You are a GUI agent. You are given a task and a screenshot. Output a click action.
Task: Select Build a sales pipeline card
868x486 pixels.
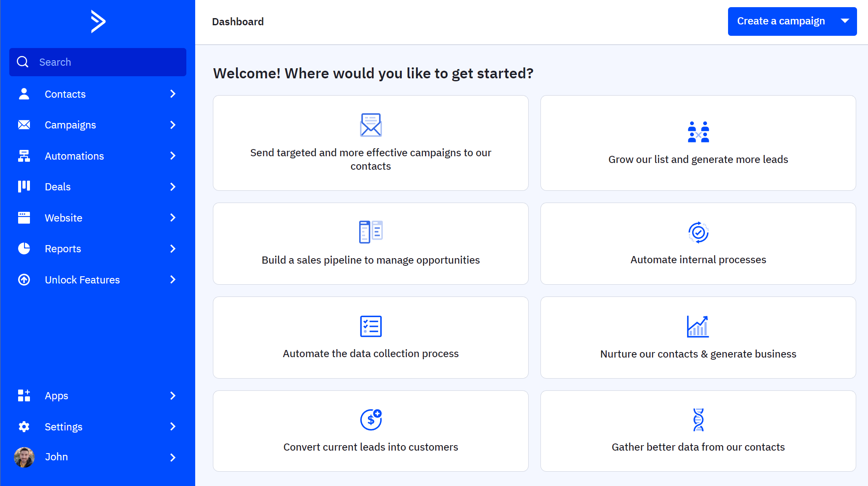tap(370, 244)
